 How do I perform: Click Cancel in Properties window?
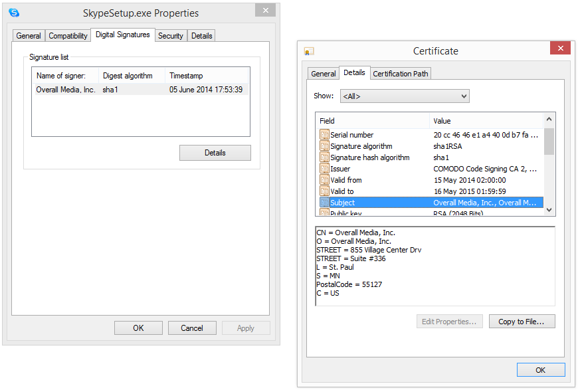click(x=192, y=328)
